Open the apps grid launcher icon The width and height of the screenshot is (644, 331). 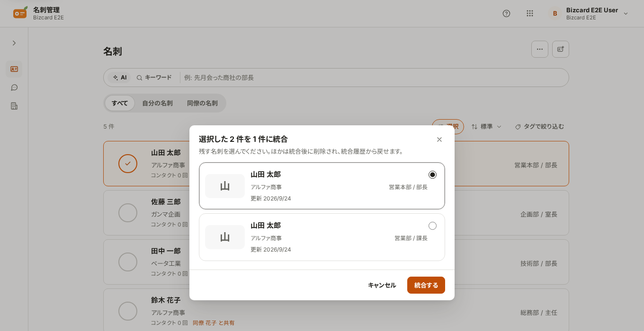[x=530, y=13]
